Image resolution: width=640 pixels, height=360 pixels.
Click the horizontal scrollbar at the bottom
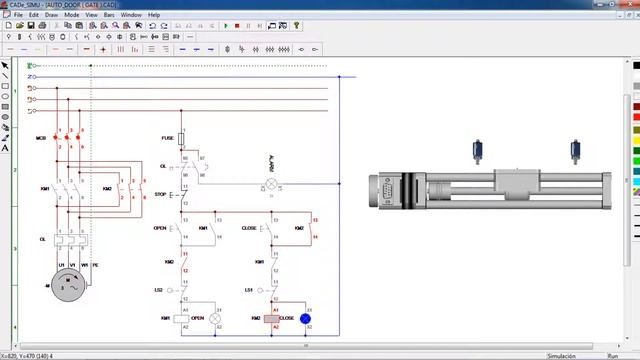[x=306, y=346]
